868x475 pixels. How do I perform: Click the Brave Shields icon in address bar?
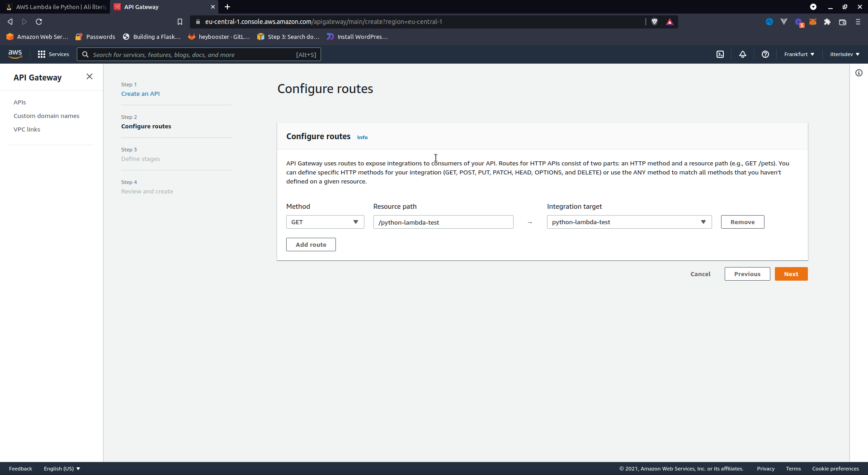click(654, 22)
